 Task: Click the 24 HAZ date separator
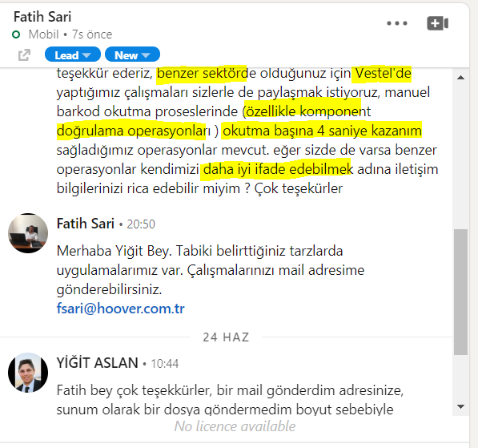(226, 337)
